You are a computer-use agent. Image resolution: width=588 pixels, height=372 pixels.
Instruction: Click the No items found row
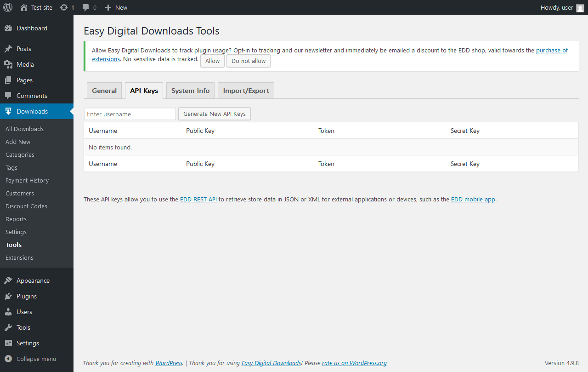pos(331,147)
